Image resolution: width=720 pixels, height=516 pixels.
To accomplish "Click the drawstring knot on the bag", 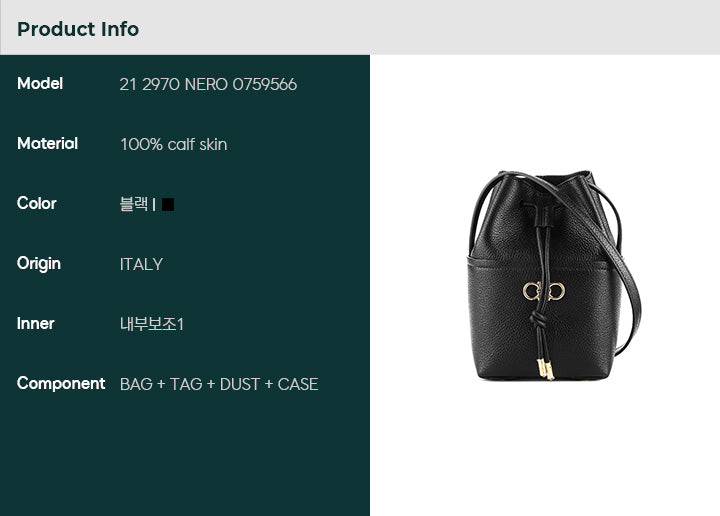I will 536,319.
